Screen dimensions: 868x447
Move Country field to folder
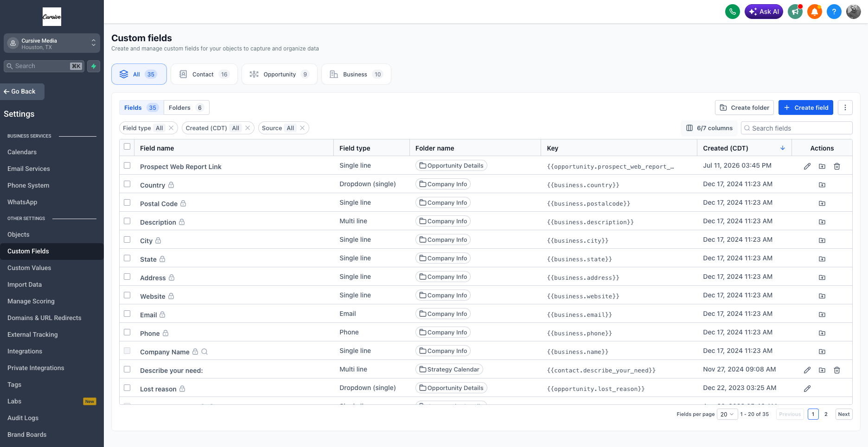click(x=822, y=185)
